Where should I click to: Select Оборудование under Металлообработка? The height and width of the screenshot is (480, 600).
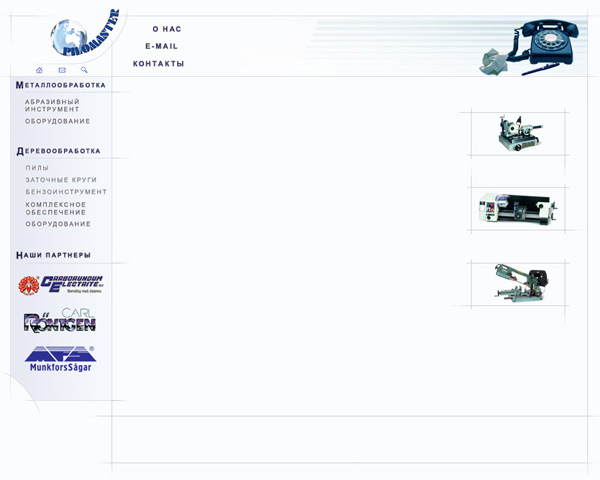(x=58, y=121)
